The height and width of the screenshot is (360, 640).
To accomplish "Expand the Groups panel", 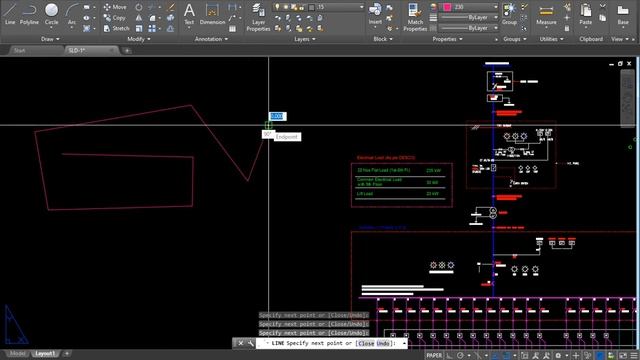I will (x=515, y=39).
